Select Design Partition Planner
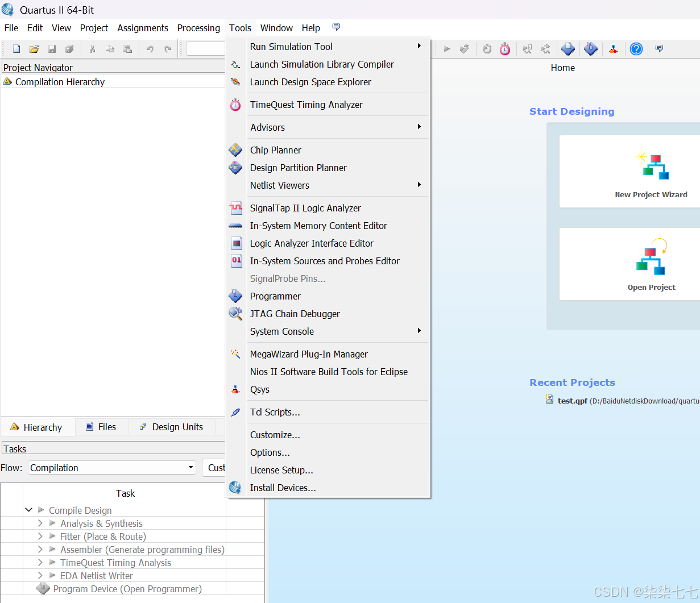 point(328,168)
